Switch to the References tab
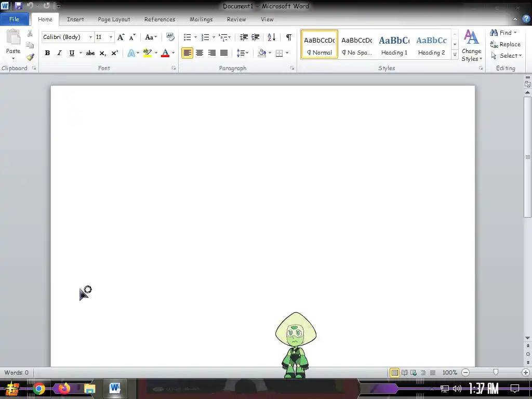 pos(160,19)
